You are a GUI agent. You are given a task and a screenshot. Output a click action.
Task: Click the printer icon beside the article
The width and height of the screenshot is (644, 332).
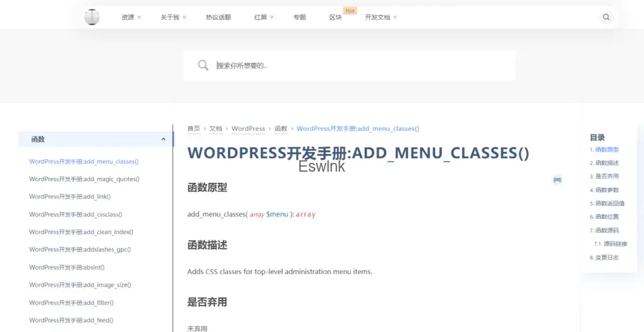[557, 180]
